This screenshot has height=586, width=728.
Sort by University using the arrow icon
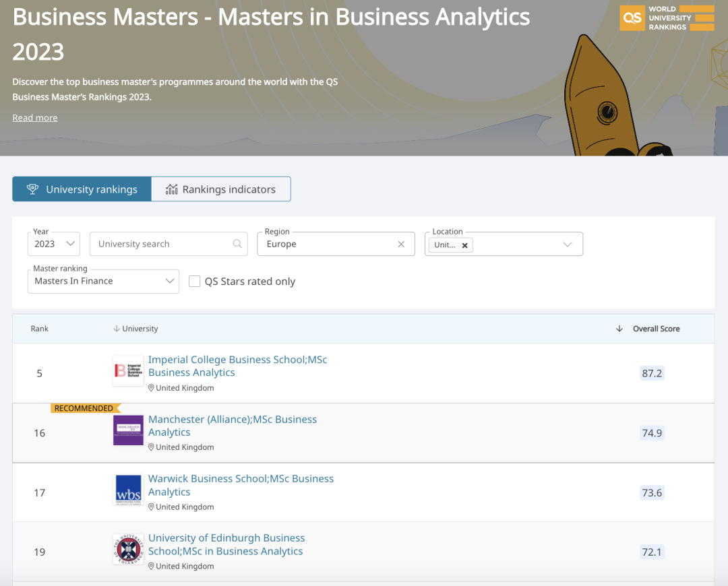coord(117,329)
